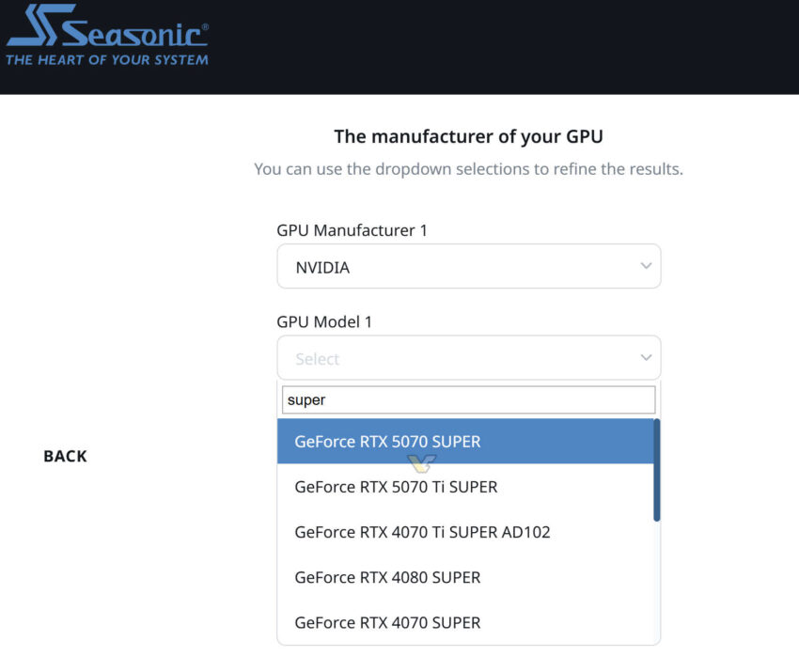Click the "GPU Model 1" field label
The image size is (799, 672).
324,321
